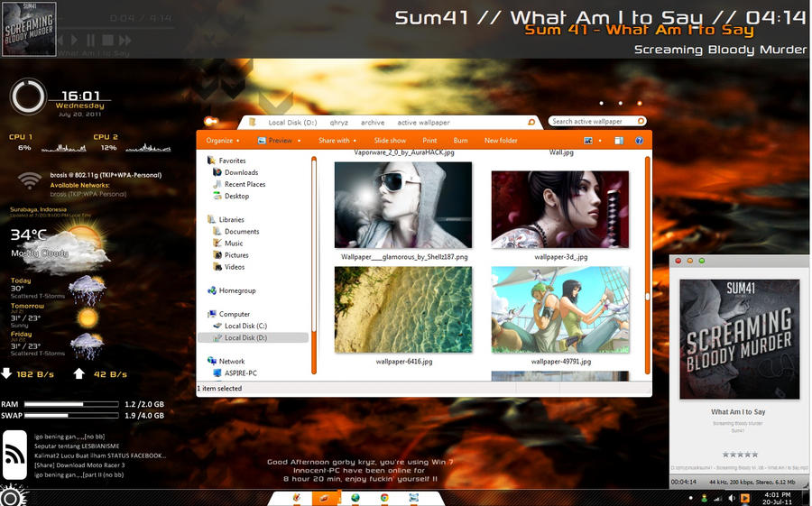Stop the song in top music widget
Viewport: 812px width, 506px height.
coord(107,40)
